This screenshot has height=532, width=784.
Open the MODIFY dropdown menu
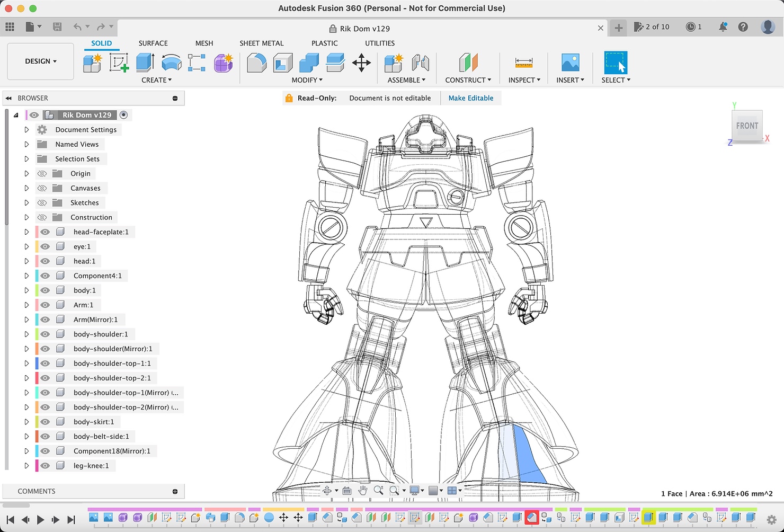coord(307,80)
